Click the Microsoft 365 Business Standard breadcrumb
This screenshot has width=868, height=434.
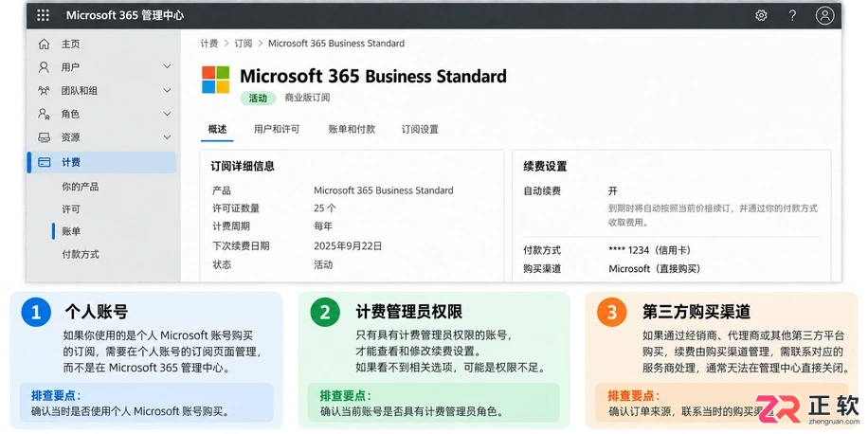tap(336, 44)
